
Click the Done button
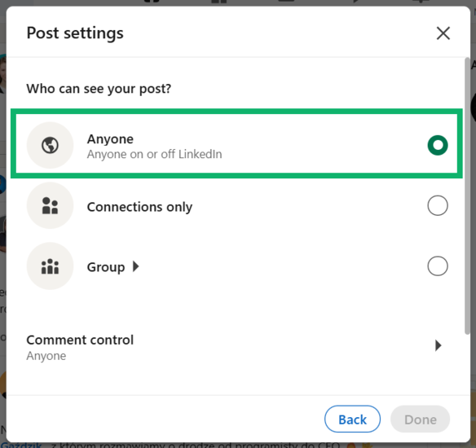point(420,419)
